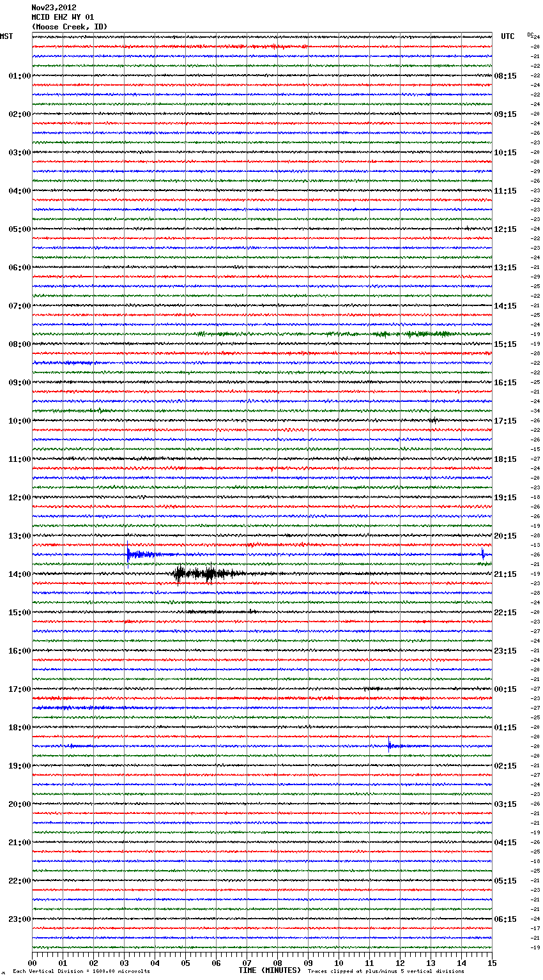The image size is (543, 980).
Task: Click the 01:15 UTC time label
Action: click(x=505, y=728)
